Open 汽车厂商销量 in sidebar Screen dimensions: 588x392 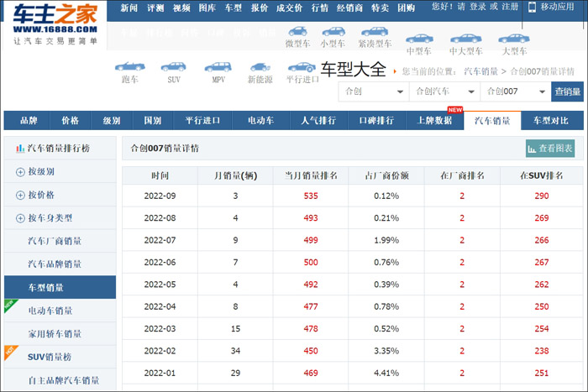[55, 241]
